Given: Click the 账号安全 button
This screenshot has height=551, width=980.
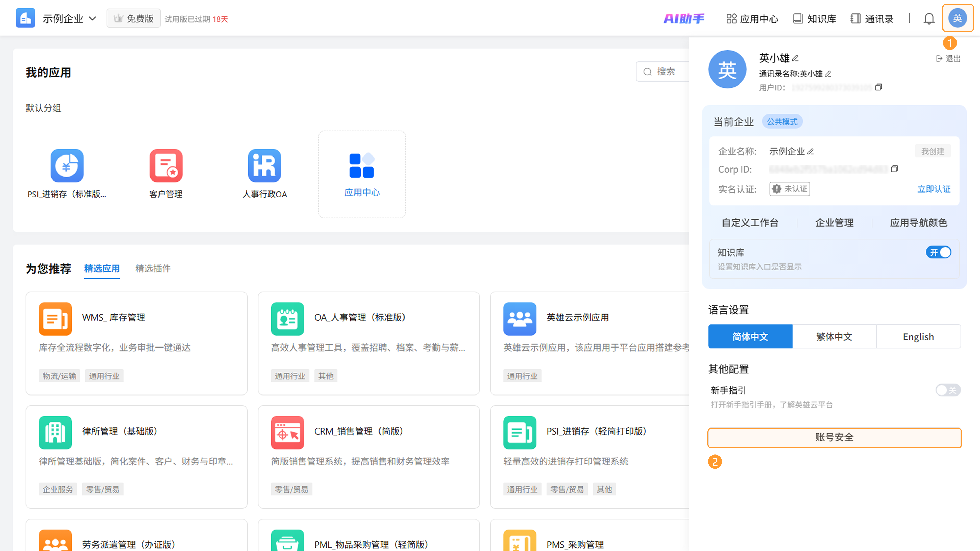Looking at the screenshot, I should coord(834,437).
